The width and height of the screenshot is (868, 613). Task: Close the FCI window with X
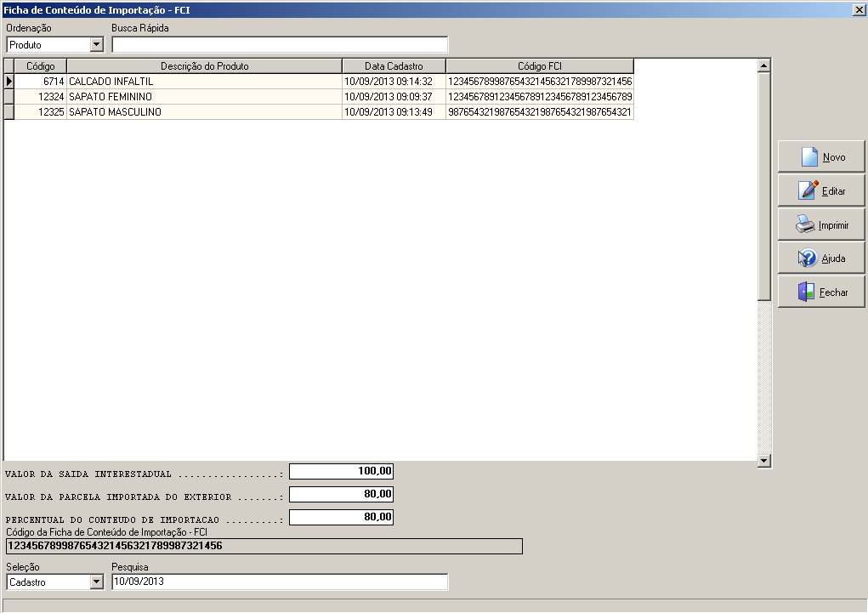point(859,10)
